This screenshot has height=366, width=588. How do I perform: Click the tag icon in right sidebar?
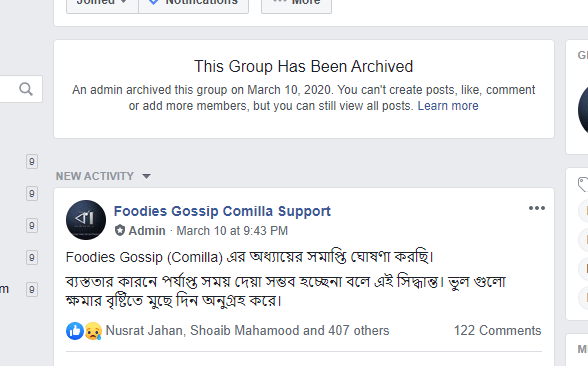click(583, 184)
